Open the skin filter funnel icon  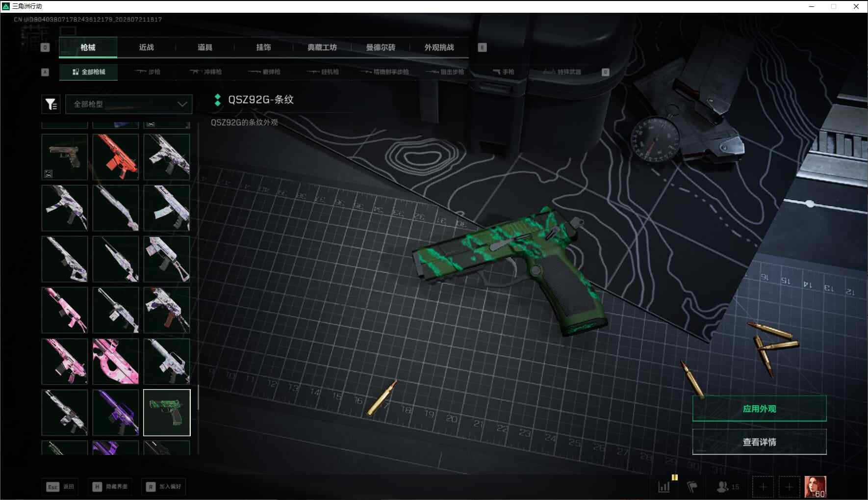pyautogui.click(x=51, y=104)
